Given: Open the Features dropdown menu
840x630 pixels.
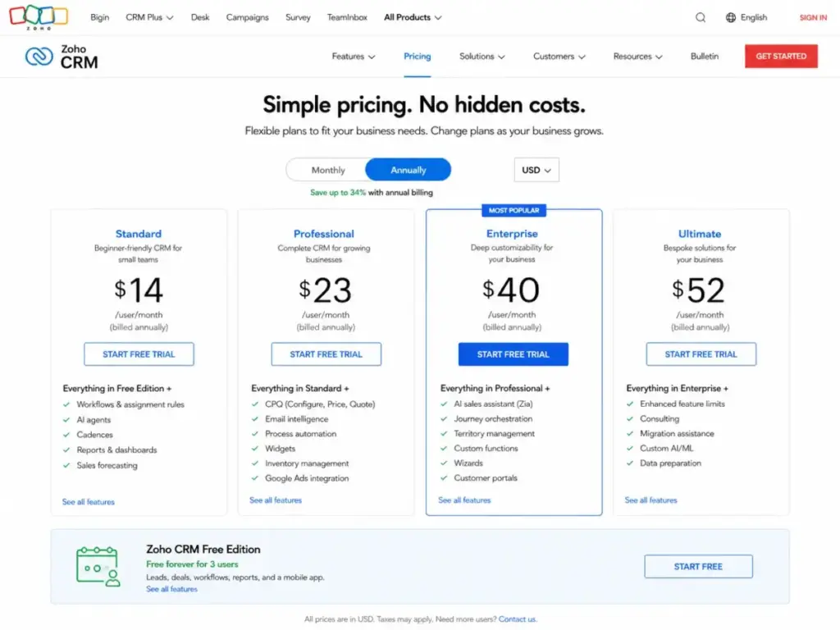Looking at the screenshot, I should (353, 57).
